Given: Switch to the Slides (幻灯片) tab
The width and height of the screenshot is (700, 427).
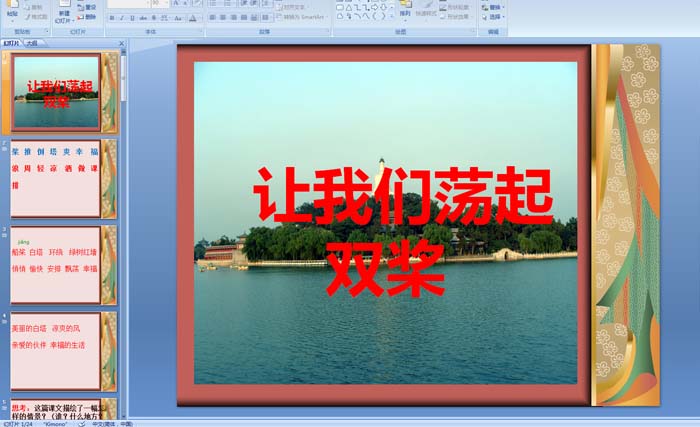Looking at the screenshot, I should [x=11, y=43].
